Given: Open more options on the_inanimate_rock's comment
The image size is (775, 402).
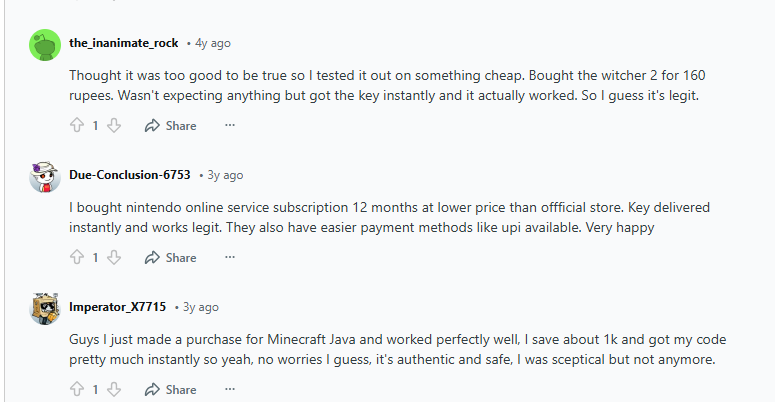Looking at the screenshot, I should [230, 126].
